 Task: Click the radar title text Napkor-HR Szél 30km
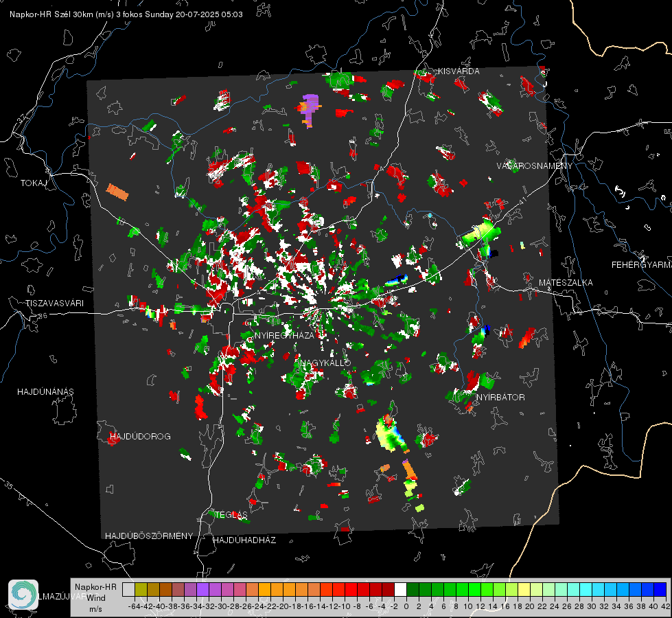[53, 14]
